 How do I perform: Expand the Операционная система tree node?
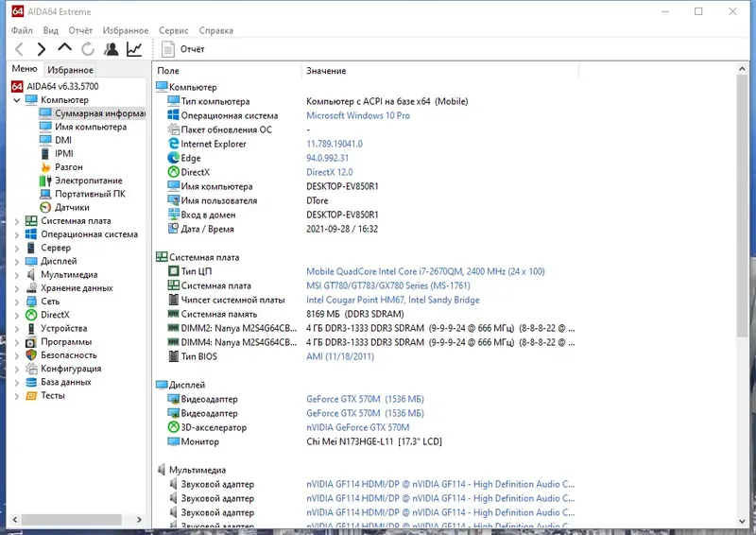pos(16,235)
